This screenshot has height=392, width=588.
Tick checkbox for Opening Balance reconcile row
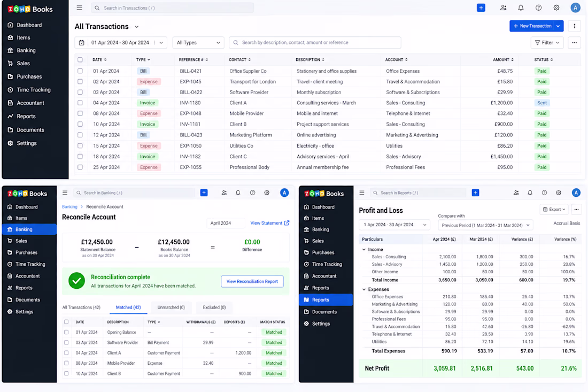66,332
